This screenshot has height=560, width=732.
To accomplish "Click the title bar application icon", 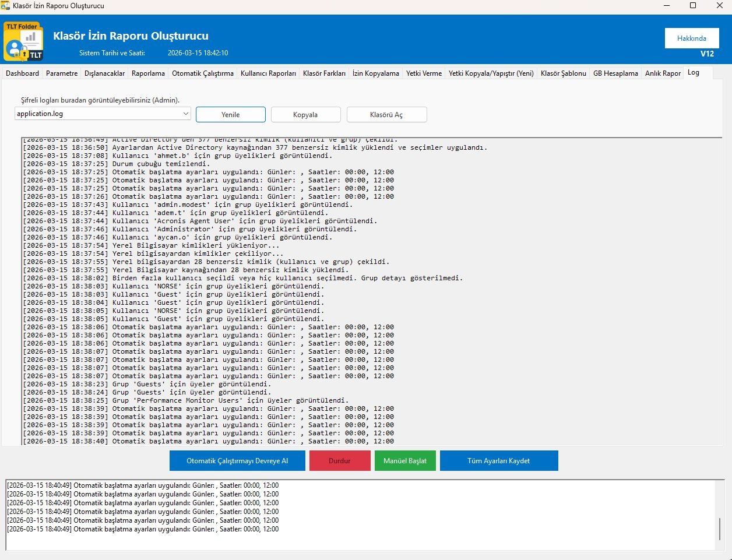I will pos(5,6).
